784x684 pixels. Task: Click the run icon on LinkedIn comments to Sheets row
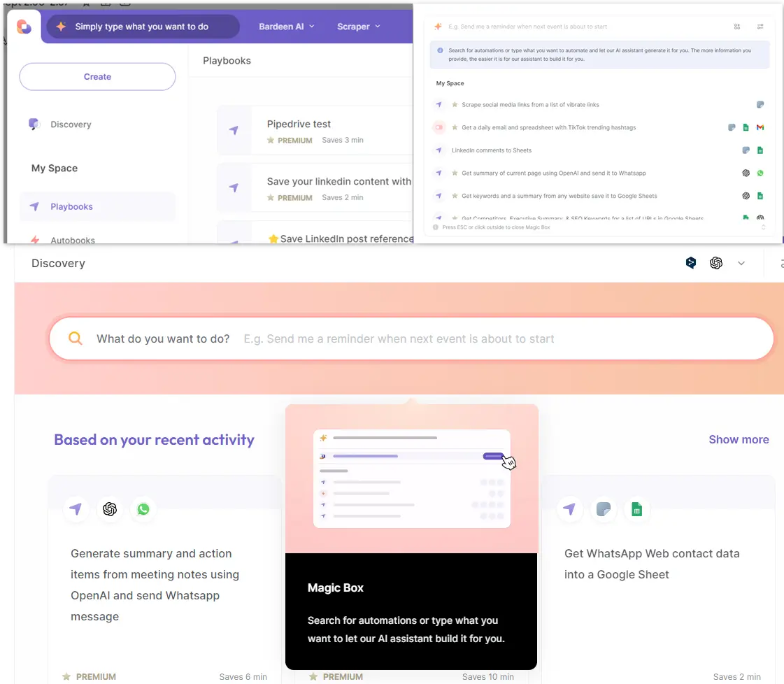pos(439,150)
